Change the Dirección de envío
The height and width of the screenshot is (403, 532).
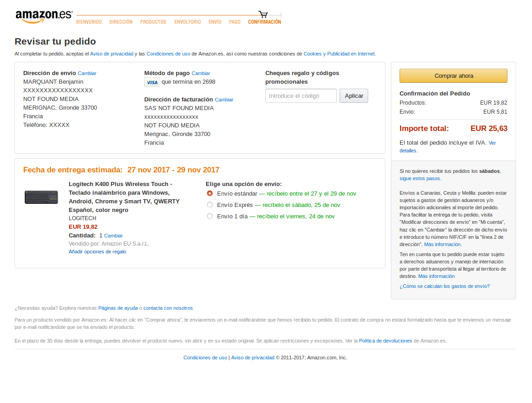[x=87, y=73]
